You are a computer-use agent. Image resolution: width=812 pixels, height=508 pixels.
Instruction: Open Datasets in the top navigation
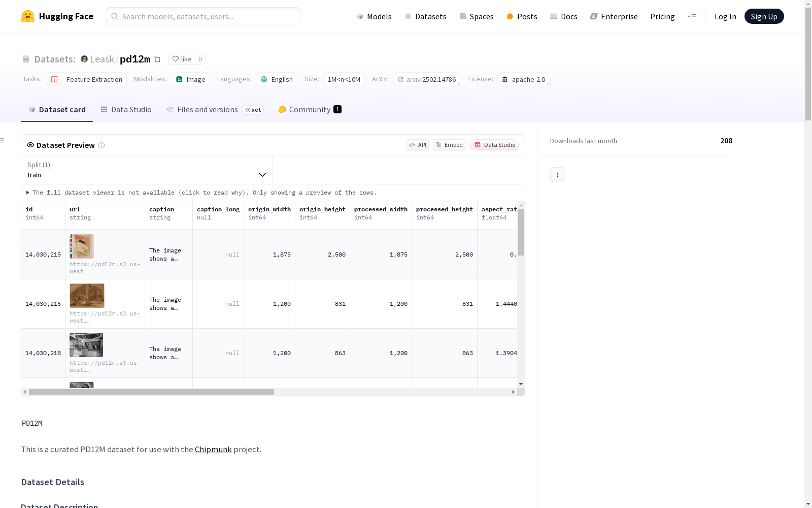click(425, 16)
